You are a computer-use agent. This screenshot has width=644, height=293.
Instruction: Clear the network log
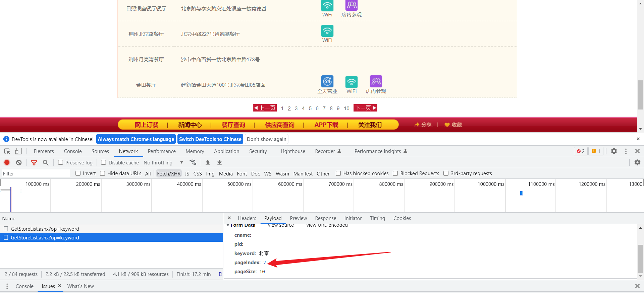pos(19,162)
